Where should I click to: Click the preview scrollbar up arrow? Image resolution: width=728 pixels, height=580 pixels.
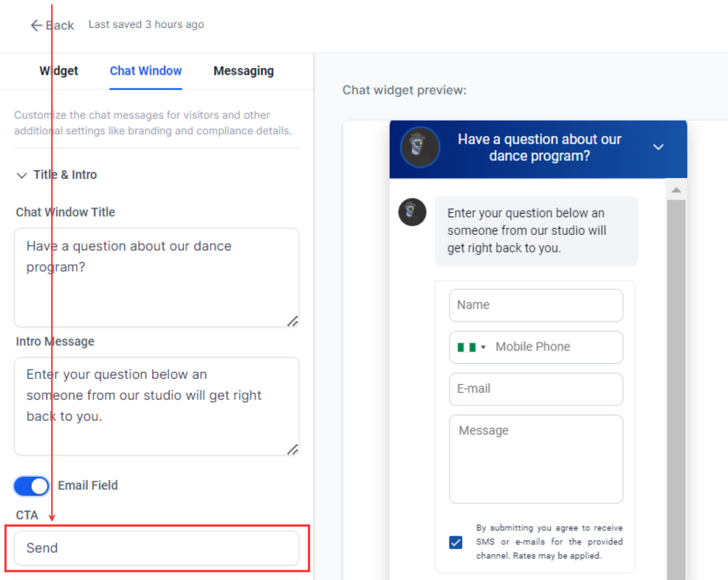pyautogui.click(x=676, y=190)
